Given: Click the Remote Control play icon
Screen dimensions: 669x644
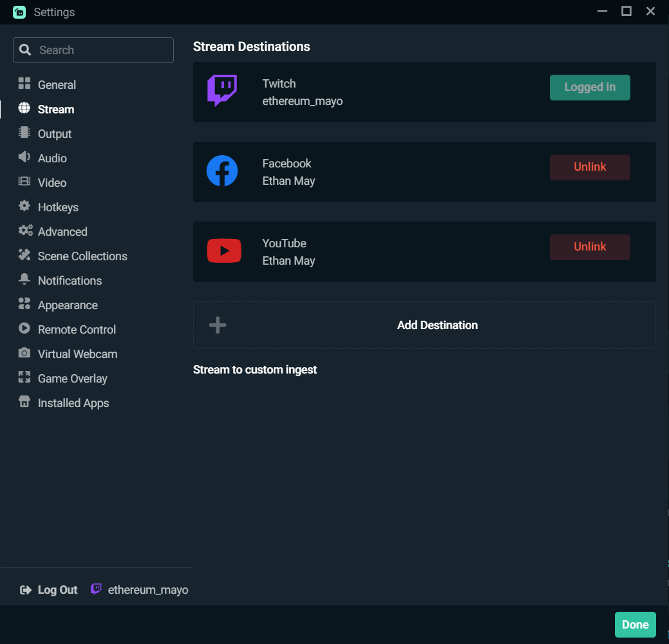Looking at the screenshot, I should [x=24, y=328].
